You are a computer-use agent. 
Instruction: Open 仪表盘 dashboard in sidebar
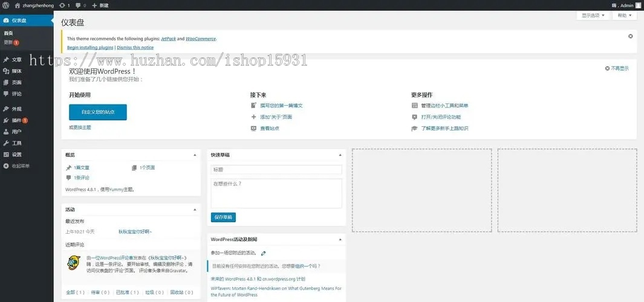click(x=27, y=21)
